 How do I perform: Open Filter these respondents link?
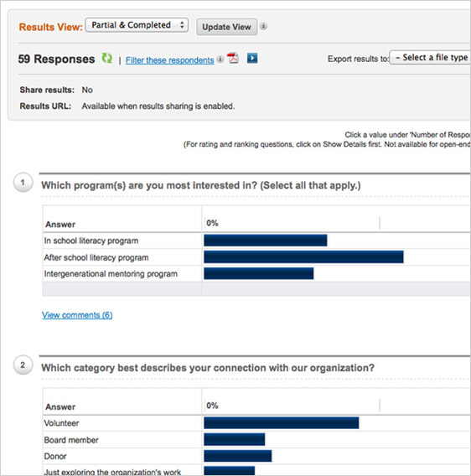170,60
